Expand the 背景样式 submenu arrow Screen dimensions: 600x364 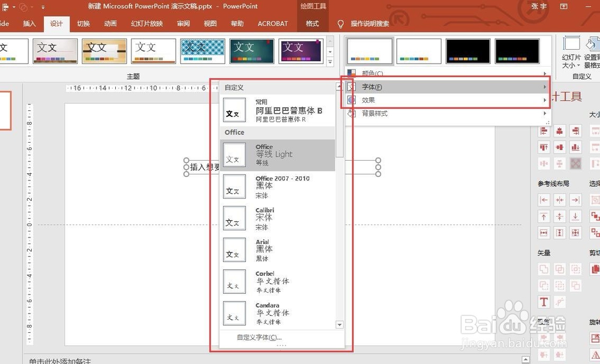point(545,113)
